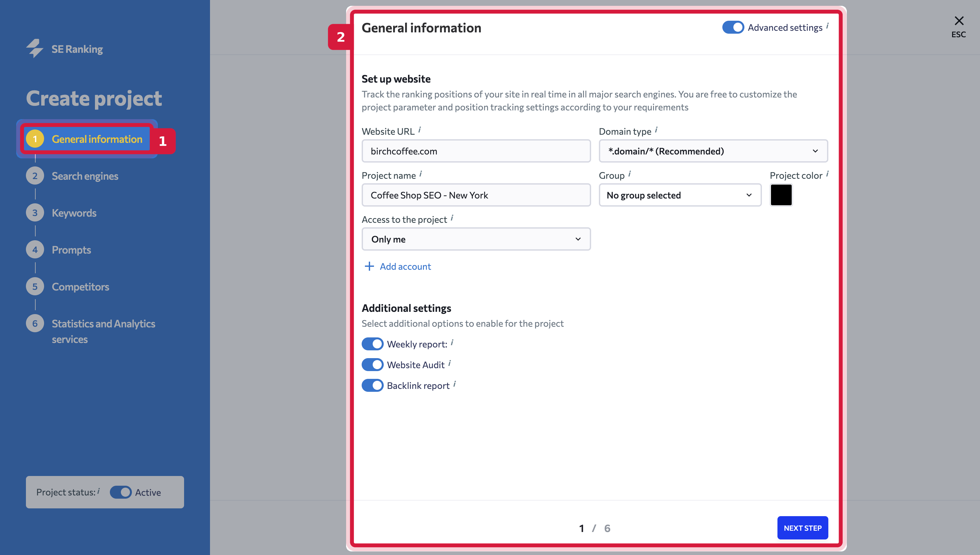980x555 pixels.
Task: Click the SE Ranking logo icon
Action: click(x=34, y=49)
